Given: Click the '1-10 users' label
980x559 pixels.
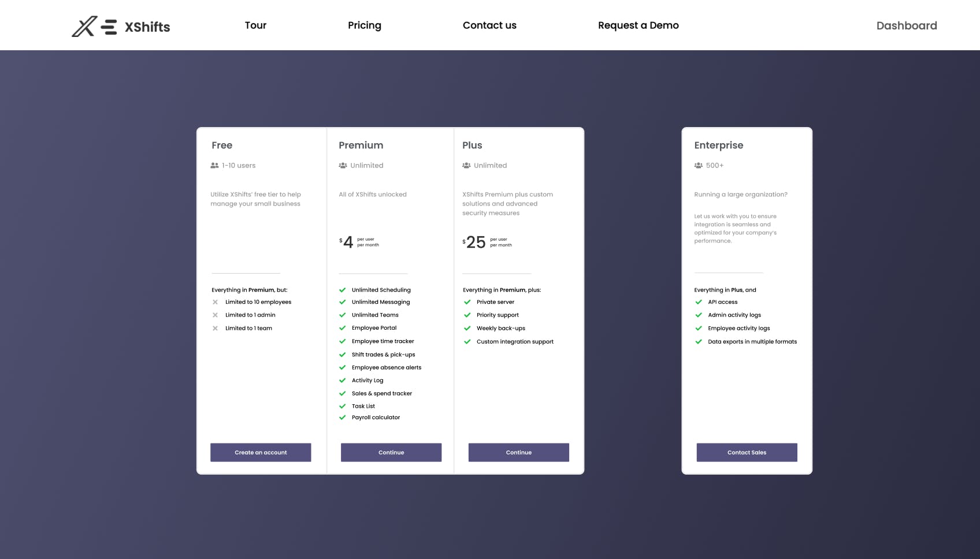Looking at the screenshot, I should pos(239,166).
